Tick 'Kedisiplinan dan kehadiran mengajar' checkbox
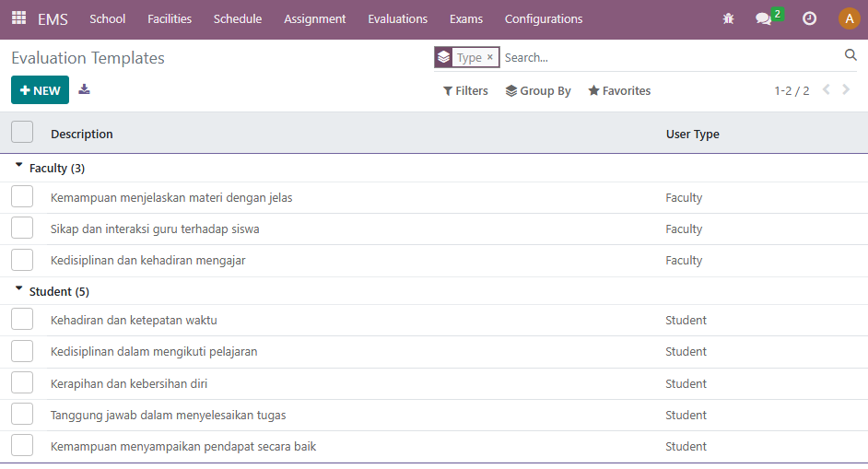This screenshot has height=469, width=868. coord(22,260)
